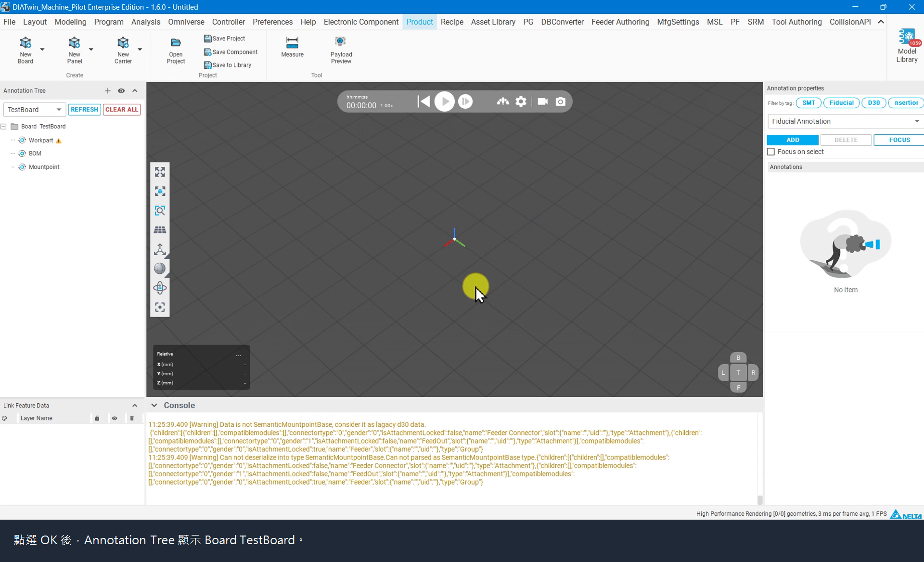
Task: Open the Asset Library tab
Action: [x=493, y=22]
